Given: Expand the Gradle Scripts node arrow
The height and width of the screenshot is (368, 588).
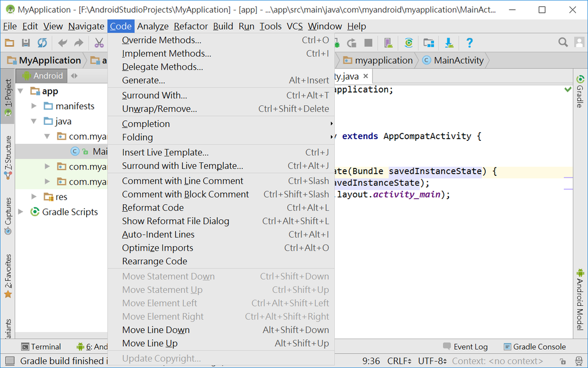Looking at the screenshot, I should click(x=21, y=212).
